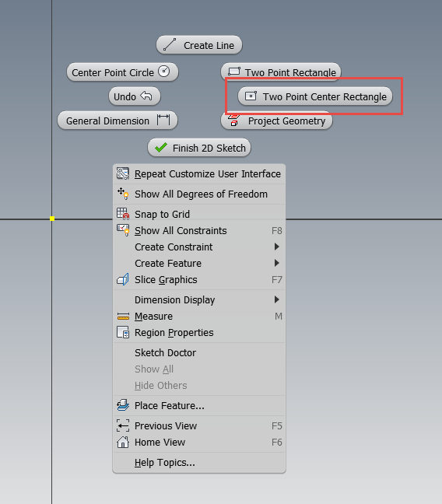442x504 pixels.
Task: Click the Undo arrow icon
Action: pyautogui.click(x=146, y=96)
